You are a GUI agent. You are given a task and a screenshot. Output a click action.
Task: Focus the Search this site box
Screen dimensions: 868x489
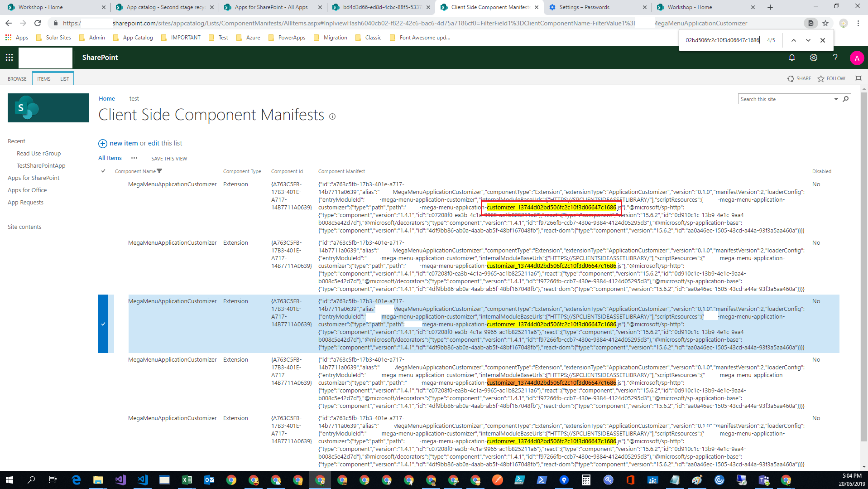pyautogui.click(x=786, y=99)
